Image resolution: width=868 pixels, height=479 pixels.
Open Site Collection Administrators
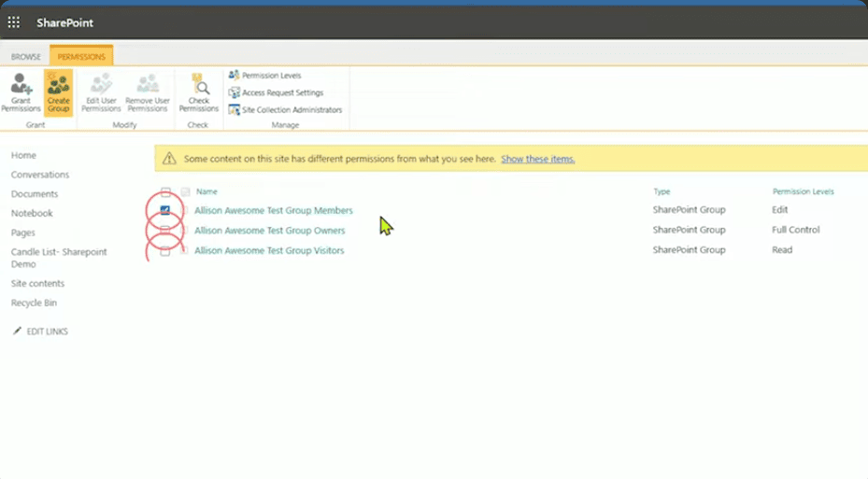pos(286,109)
